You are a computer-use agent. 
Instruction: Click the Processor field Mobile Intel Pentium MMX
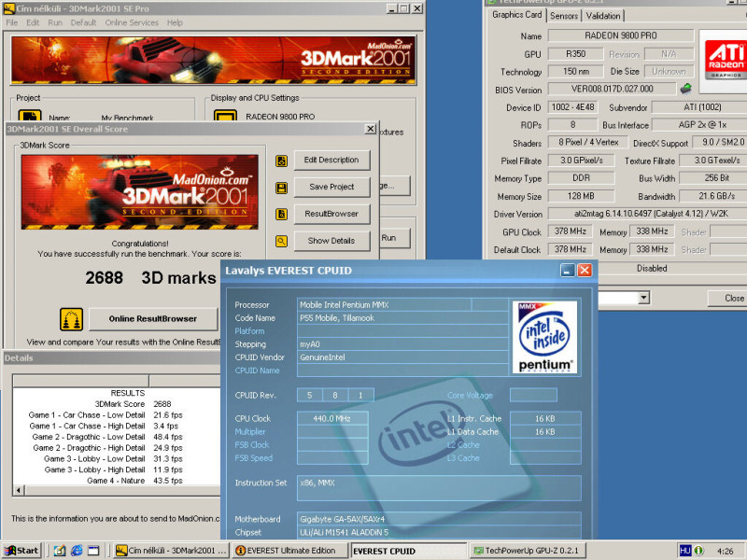point(384,305)
